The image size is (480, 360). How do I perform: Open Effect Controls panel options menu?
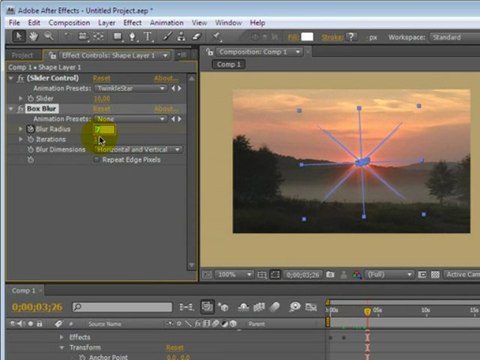click(182, 55)
